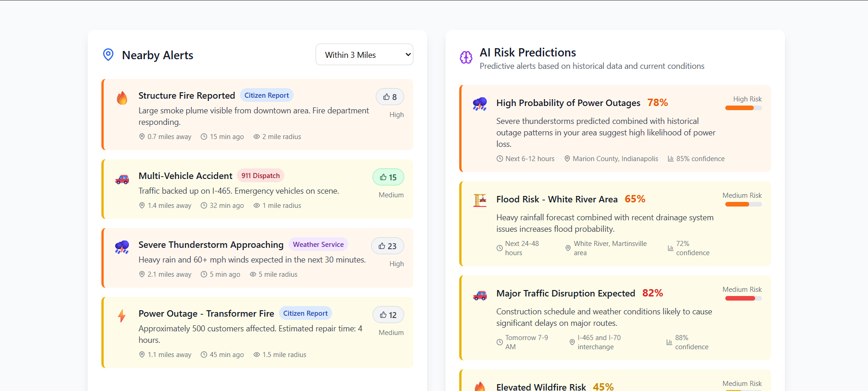Click the pin icon beside 2.1 miles away
868x391 pixels.
click(142, 274)
